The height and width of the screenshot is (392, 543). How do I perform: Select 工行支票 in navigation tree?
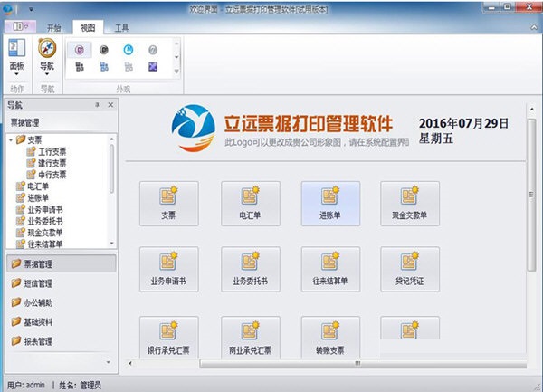click(x=46, y=151)
